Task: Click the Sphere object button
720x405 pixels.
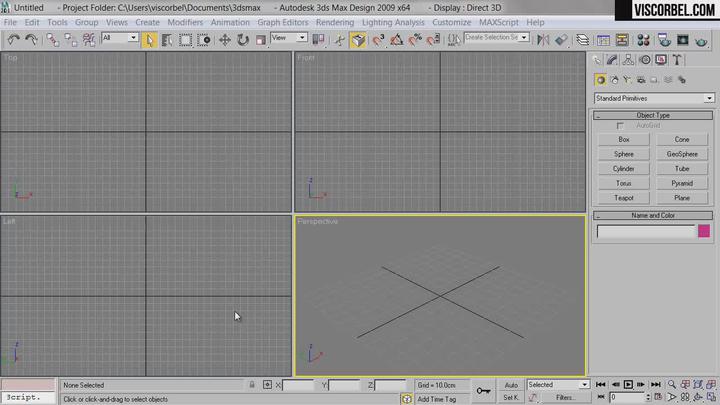Action: coord(624,154)
